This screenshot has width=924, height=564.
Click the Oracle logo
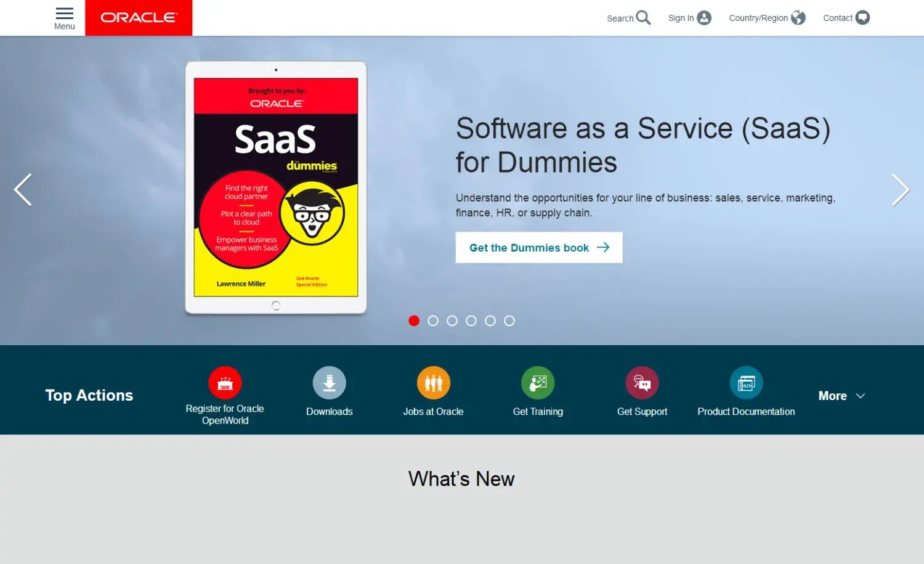(139, 18)
